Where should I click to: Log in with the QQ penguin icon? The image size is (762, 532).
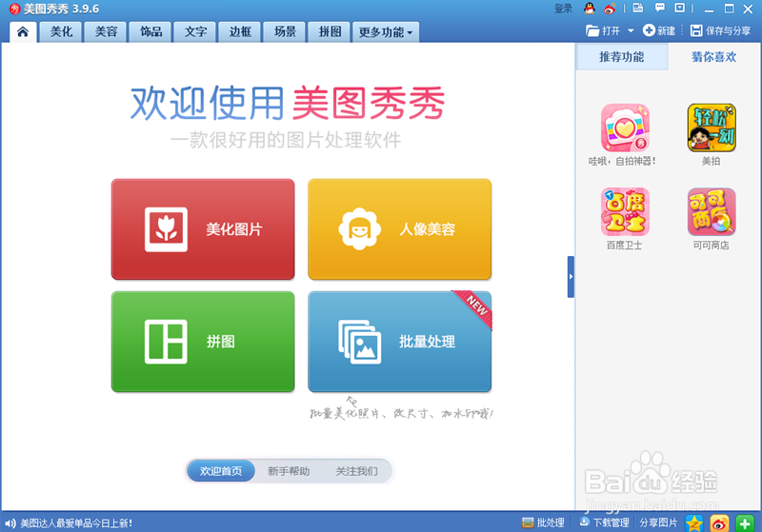[x=590, y=9]
